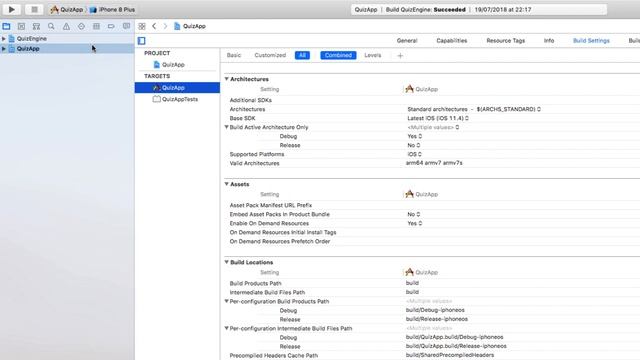Collapse the Architectures section
640x360 pixels.
pyautogui.click(x=227, y=79)
